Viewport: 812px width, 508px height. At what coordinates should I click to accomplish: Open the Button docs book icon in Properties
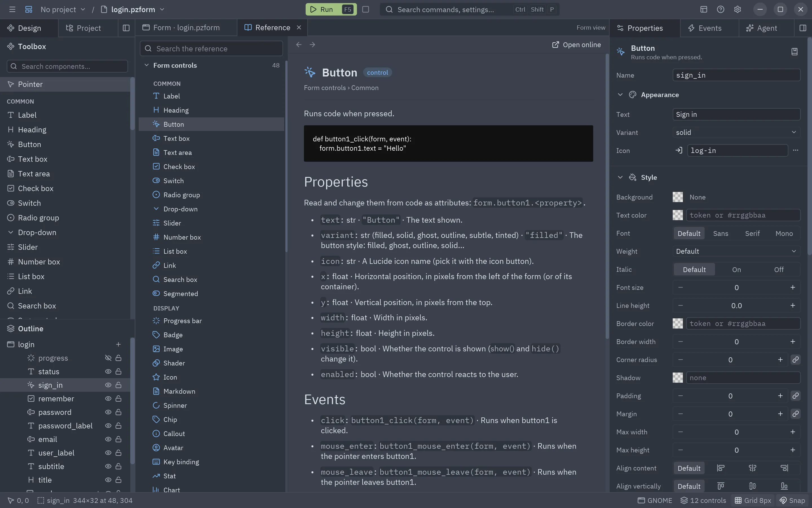[x=794, y=52]
